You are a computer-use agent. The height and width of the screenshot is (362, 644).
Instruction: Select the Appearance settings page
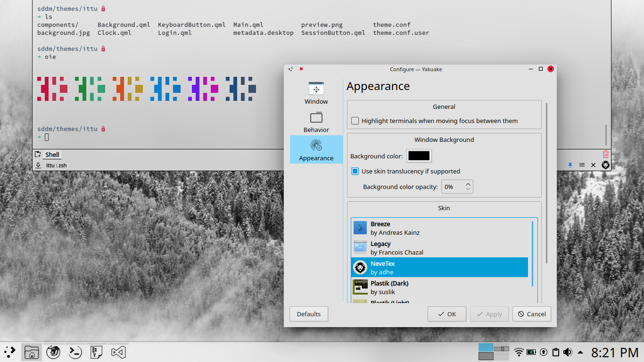tap(316, 149)
